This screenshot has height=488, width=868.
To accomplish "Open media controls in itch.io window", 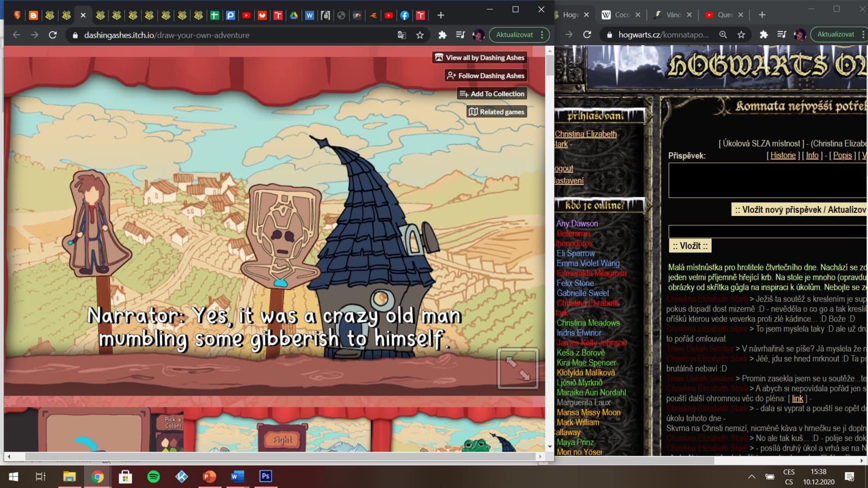I will coord(460,35).
